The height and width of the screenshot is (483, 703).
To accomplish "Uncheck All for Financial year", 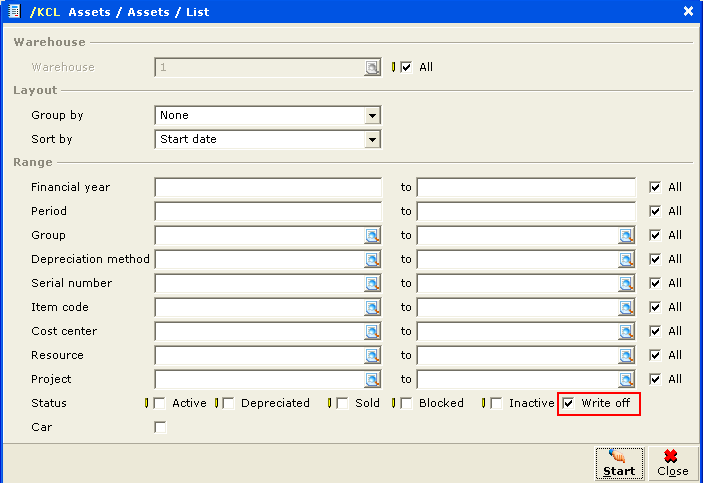I will [x=655, y=187].
